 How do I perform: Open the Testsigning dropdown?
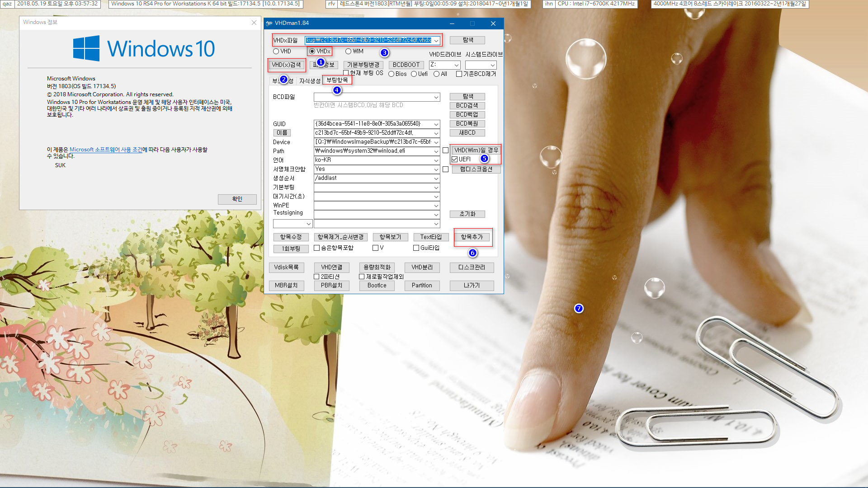[436, 215]
